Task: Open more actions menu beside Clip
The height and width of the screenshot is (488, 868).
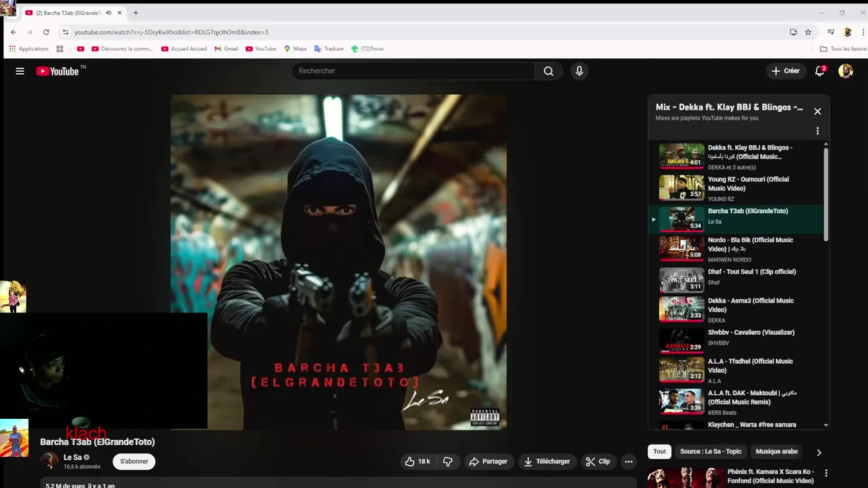Action: coord(629,462)
